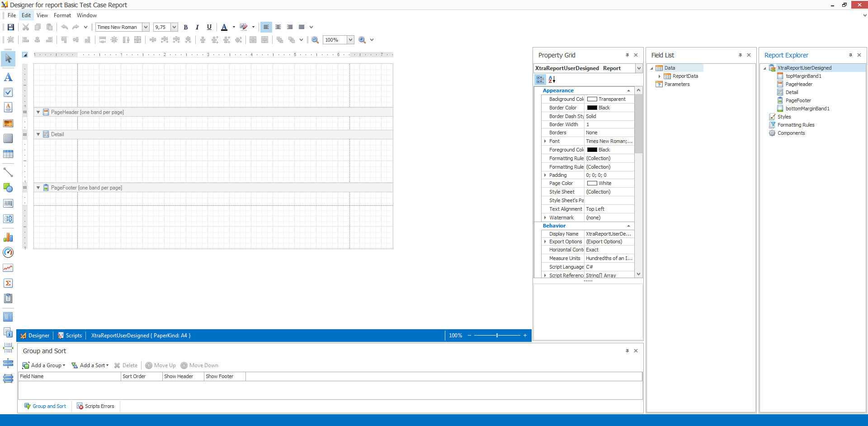Open the font name dropdown
Screen dimensions: 868x426
[146, 27]
